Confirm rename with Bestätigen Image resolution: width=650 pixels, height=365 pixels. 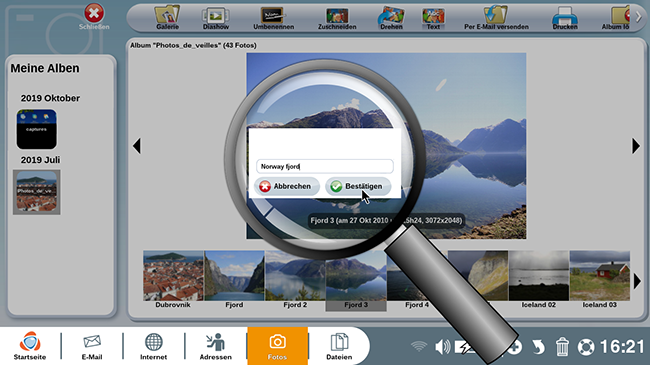[358, 186]
